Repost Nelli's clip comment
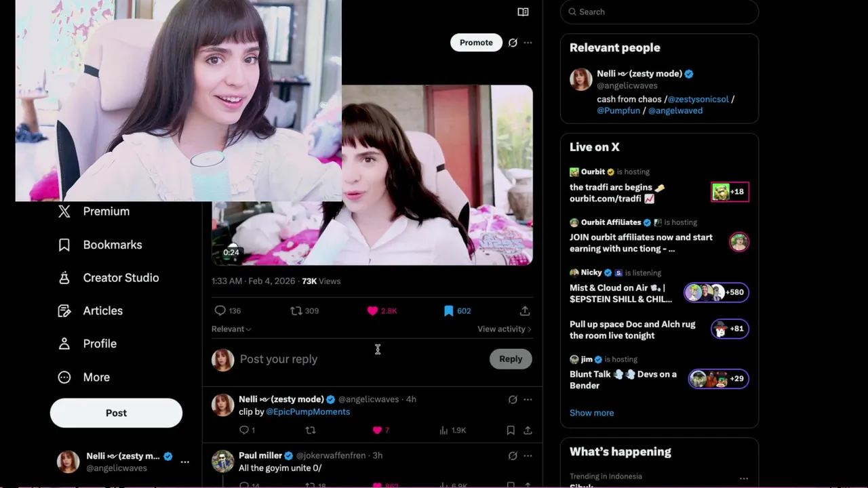The image size is (868, 488). 311,430
